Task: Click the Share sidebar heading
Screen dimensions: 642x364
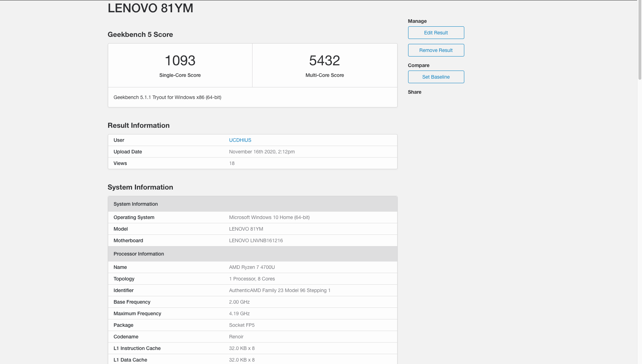Action: coord(414,92)
